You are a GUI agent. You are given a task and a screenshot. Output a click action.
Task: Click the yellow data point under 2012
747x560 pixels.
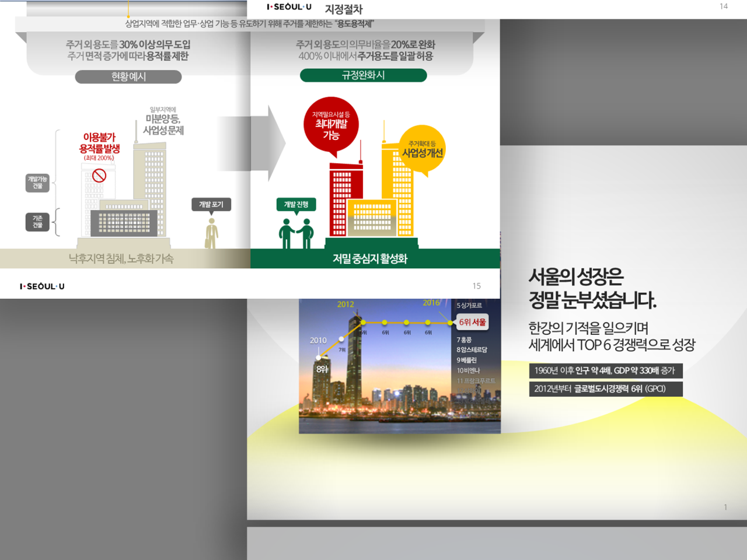tap(363, 322)
